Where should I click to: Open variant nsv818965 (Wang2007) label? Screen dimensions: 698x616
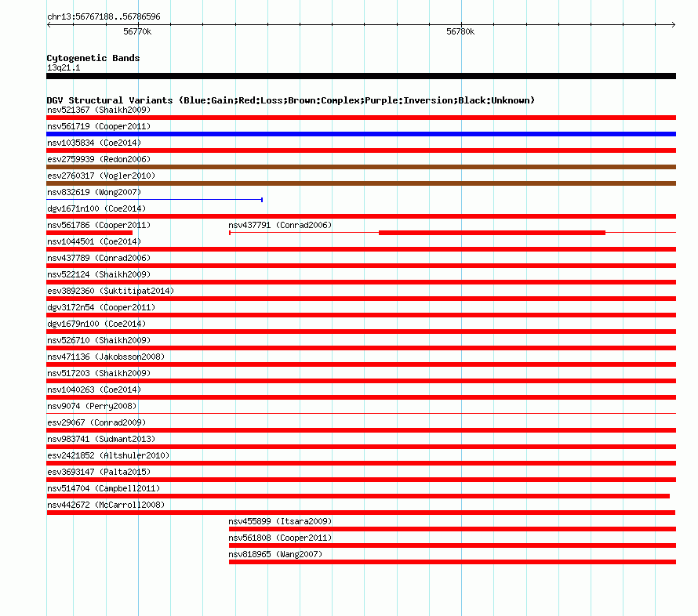click(275, 554)
